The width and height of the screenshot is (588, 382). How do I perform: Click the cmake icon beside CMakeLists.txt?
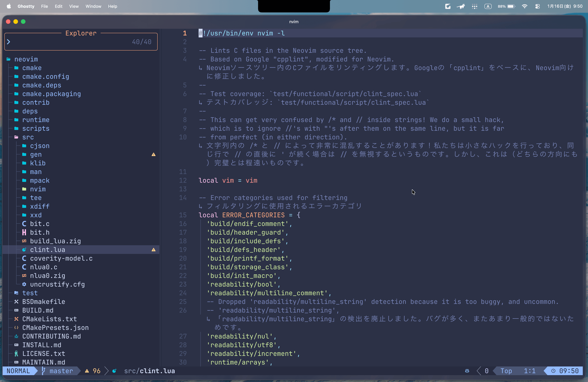coord(16,319)
